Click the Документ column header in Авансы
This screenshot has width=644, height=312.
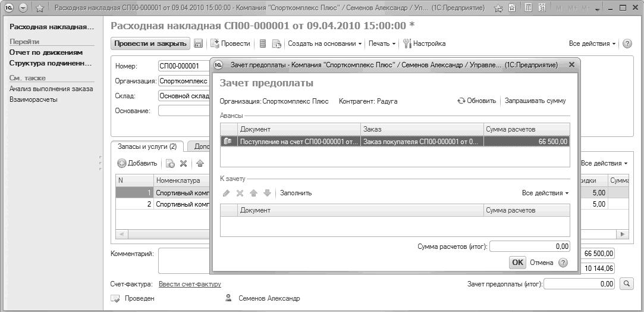tap(299, 129)
